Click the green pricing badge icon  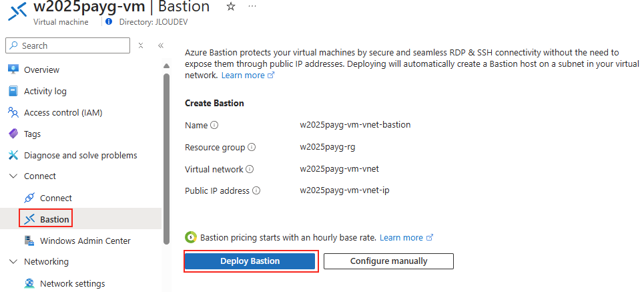coord(191,237)
